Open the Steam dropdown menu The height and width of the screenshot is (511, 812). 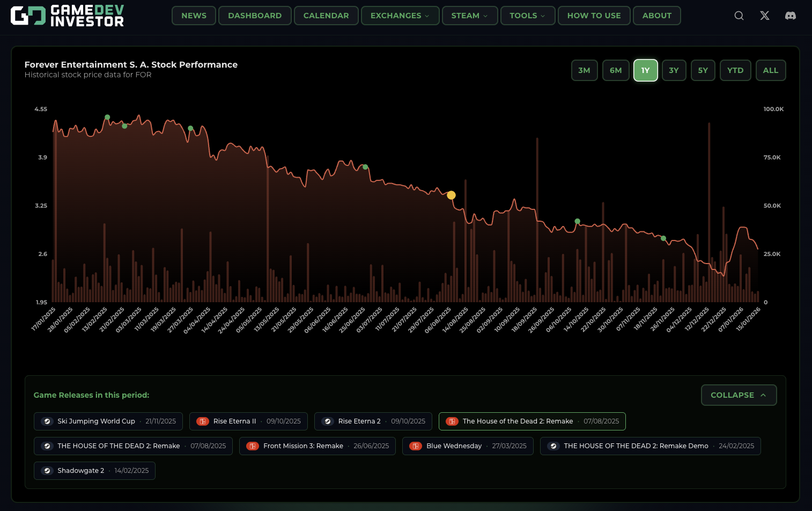click(469, 16)
